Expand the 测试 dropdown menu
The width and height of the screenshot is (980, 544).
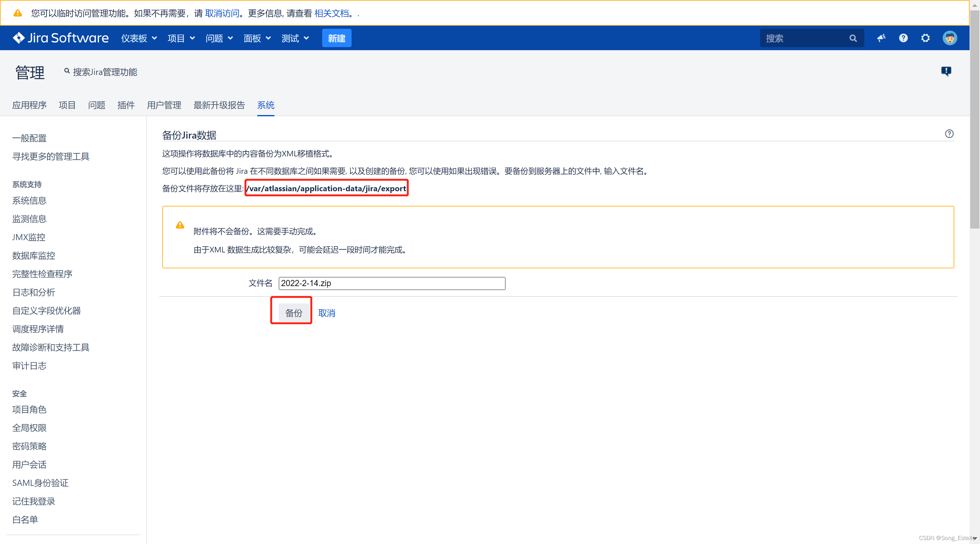tap(295, 38)
